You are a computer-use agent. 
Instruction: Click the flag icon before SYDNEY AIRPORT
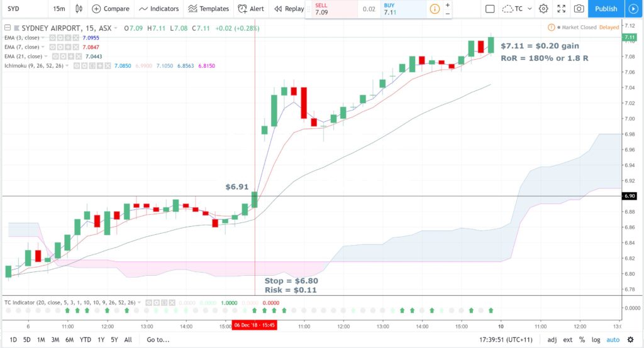click(x=16, y=28)
